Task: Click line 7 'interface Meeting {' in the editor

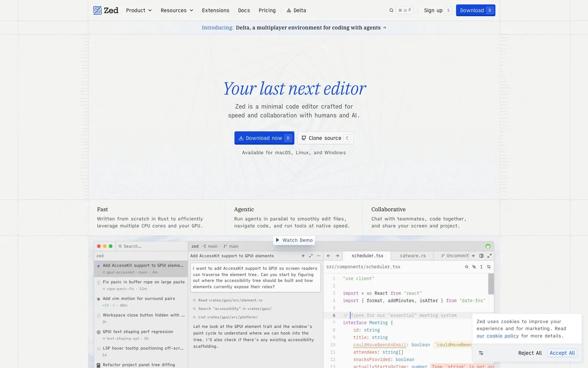Action: point(368,323)
